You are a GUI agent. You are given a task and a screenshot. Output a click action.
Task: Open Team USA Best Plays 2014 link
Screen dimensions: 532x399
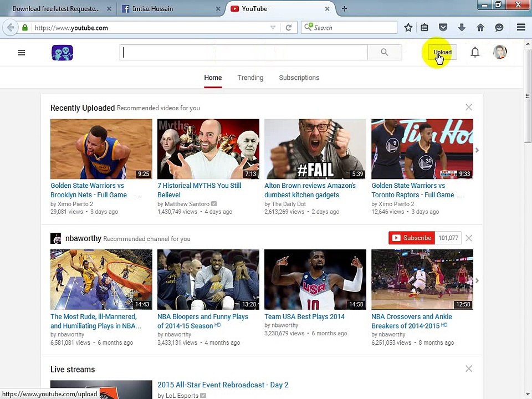click(x=304, y=316)
